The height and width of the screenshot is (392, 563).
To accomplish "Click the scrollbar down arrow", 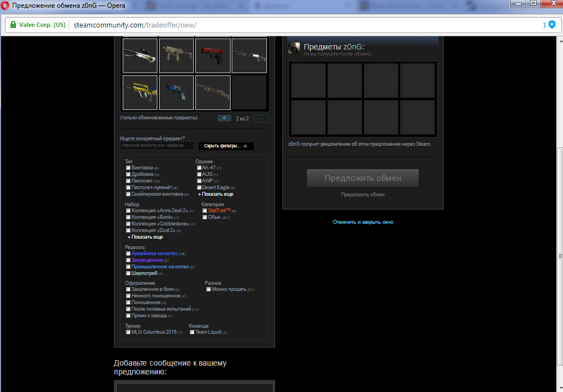I will click(560, 388).
